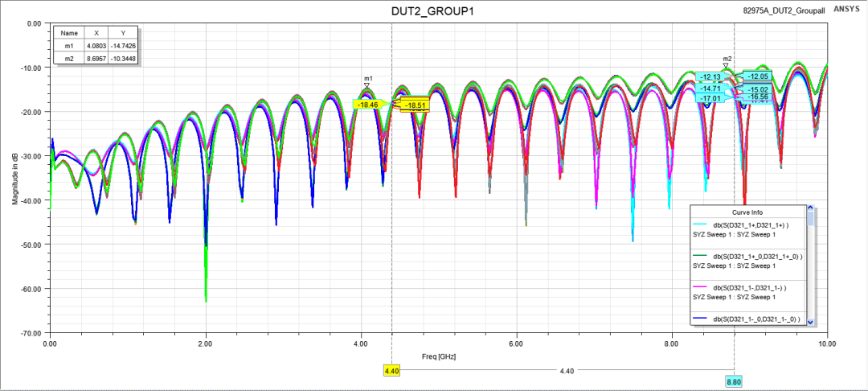Click the yellow -18.51 data label
Screen dimensions: 868x391
415,105
